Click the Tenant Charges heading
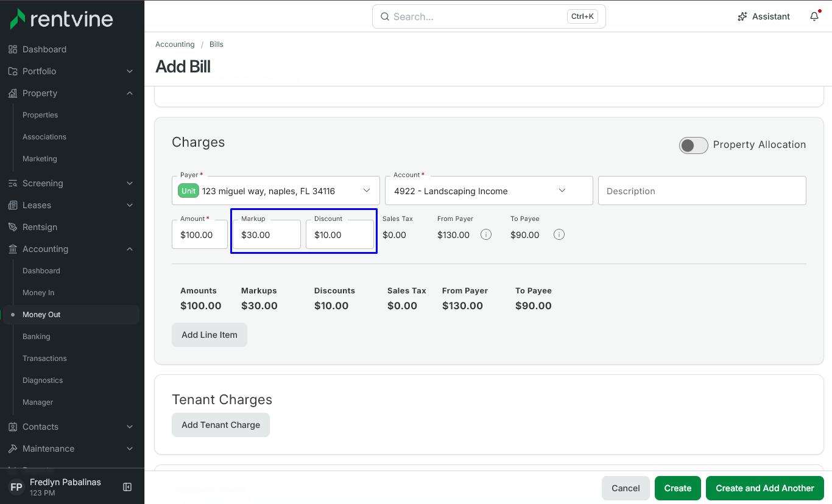 (x=222, y=400)
